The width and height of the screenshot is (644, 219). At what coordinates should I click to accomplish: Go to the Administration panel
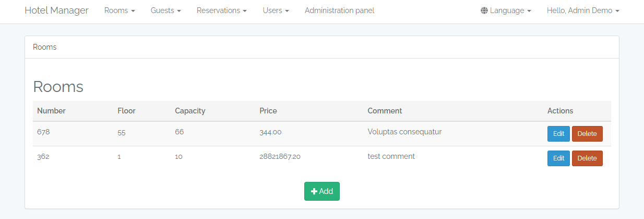(339, 10)
